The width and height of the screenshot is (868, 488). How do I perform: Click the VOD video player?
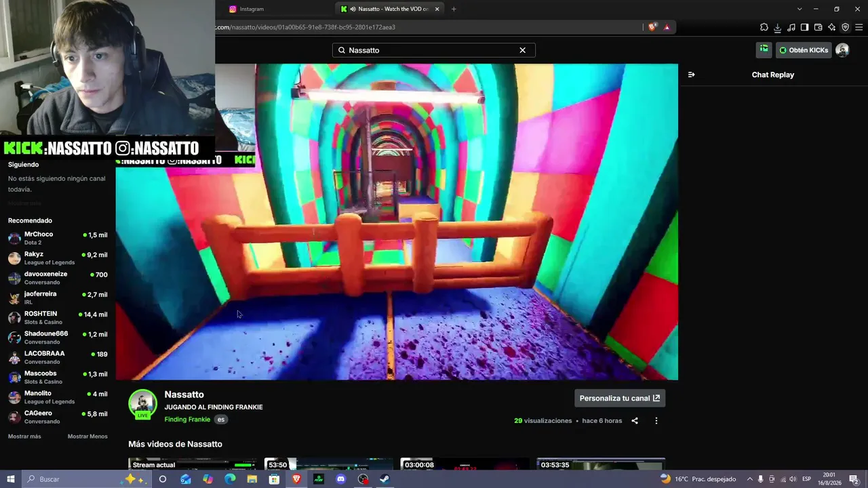coord(397,222)
